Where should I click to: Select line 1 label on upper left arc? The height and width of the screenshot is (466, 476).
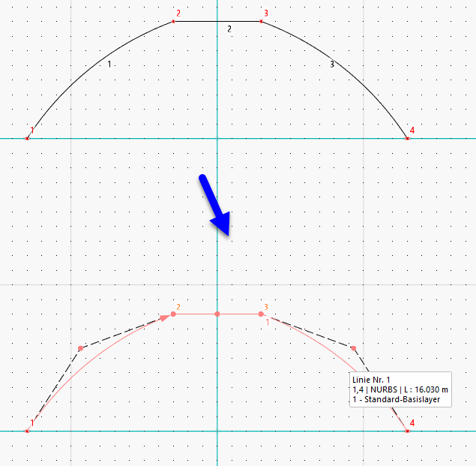(109, 64)
